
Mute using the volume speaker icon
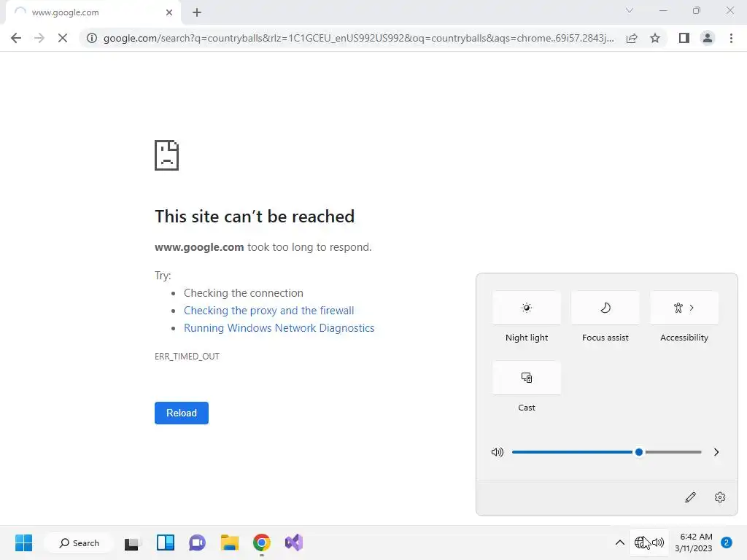point(498,452)
